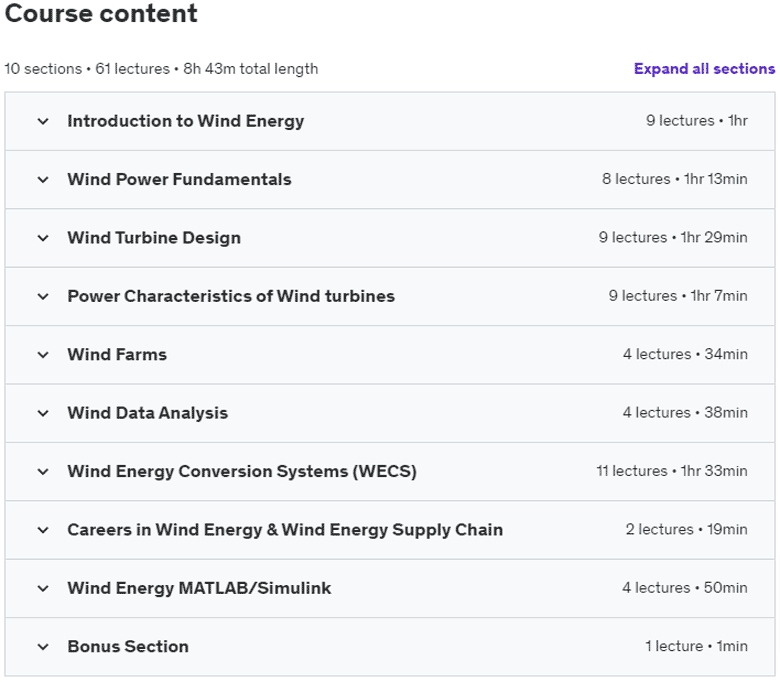The image size is (780, 682).
Task: Click the '9 lectures • 1hr' text
Action: tap(696, 120)
